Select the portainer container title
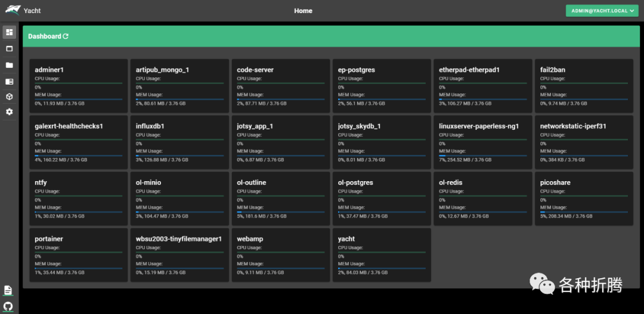The width and height of the screenshot is (644, 314). 49,239
